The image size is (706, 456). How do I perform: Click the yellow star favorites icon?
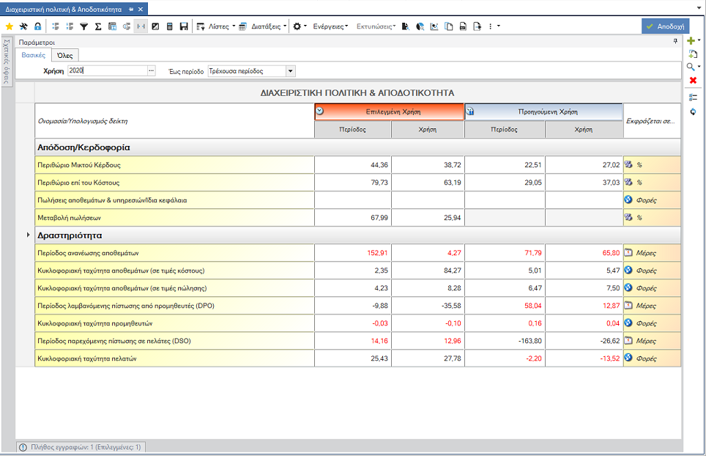click(x=9, y=27)
